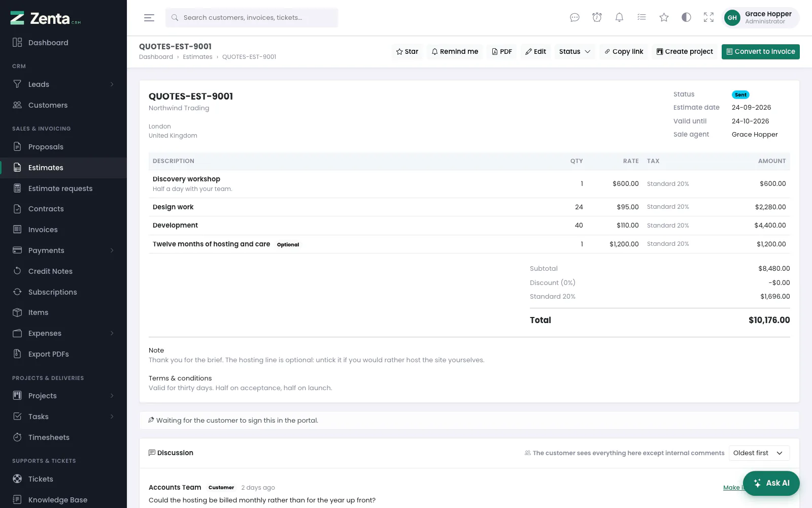Focus the search customers, invoices, tickets field
Image resolution: width=812 pixels, height=508 pixels.
[252, 18]
